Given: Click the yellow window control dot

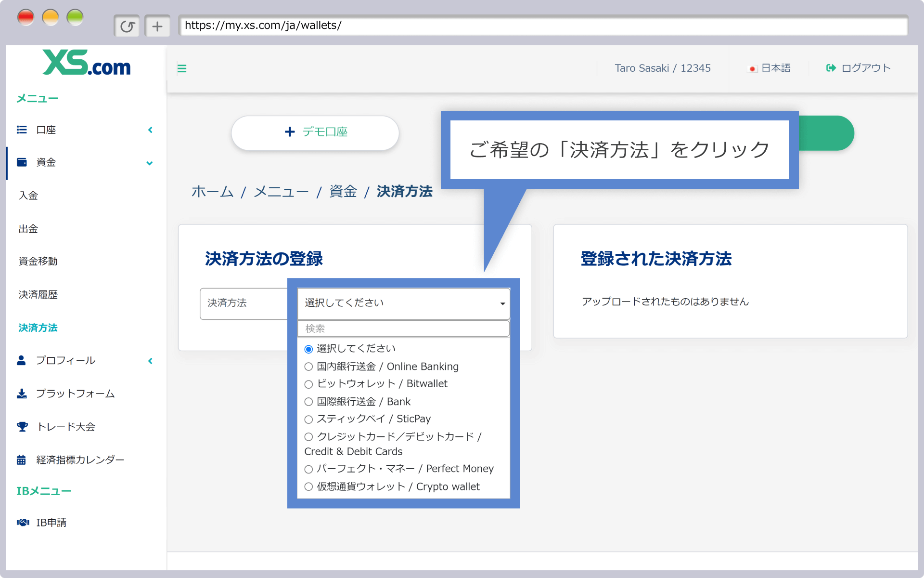Looking at the screenshot, I should (51, 17).
